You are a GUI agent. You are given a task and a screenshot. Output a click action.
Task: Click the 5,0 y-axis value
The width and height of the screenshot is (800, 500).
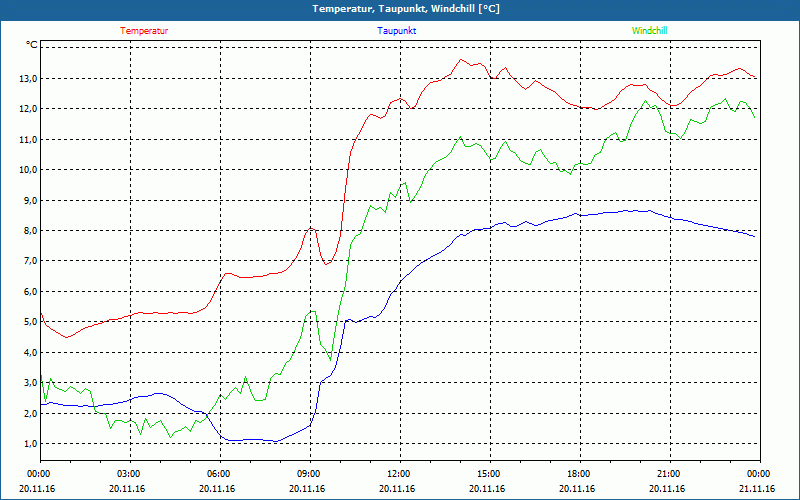pyautogui.click(x=31, y=322)
